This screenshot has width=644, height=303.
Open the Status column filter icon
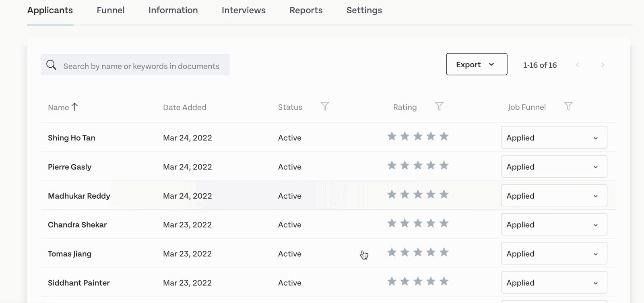325,106
